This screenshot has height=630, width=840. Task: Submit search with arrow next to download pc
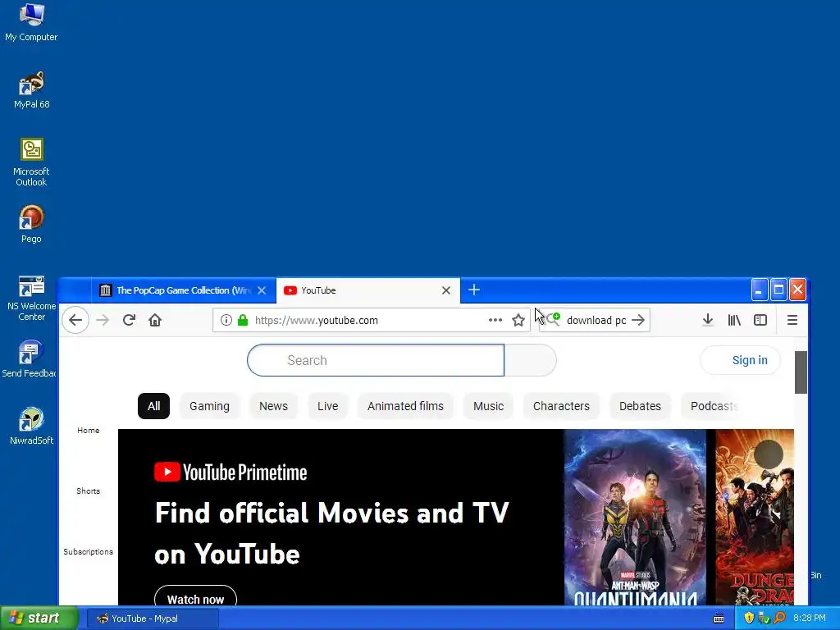(x=638, y=321)
